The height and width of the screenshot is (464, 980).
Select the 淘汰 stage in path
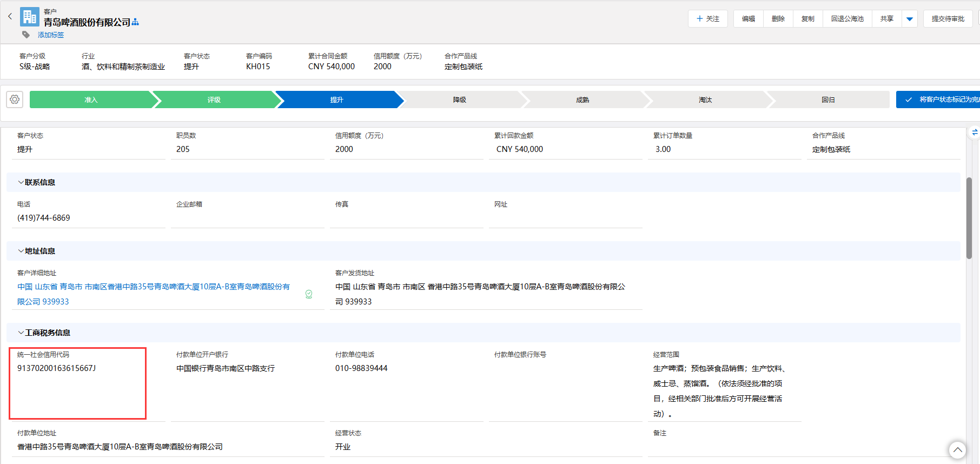click(x=705, y=100)
